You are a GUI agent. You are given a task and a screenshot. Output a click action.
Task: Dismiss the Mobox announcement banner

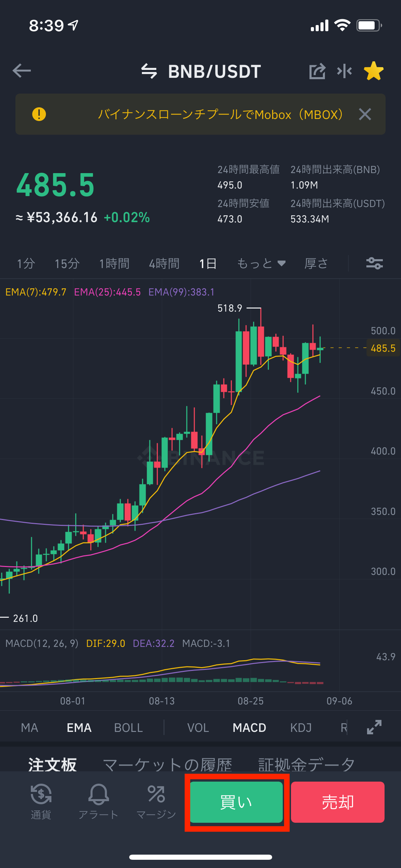tap(365, 114)
